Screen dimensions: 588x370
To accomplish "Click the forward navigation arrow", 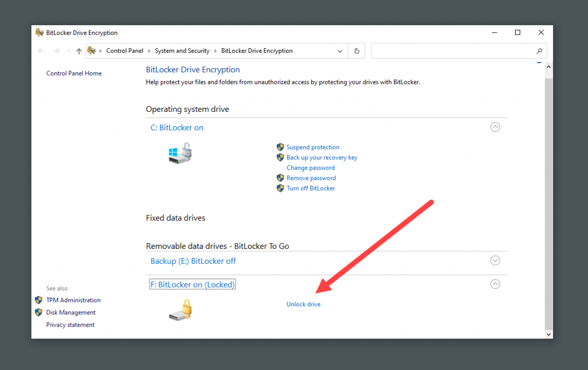I will (x=56, y=51).
